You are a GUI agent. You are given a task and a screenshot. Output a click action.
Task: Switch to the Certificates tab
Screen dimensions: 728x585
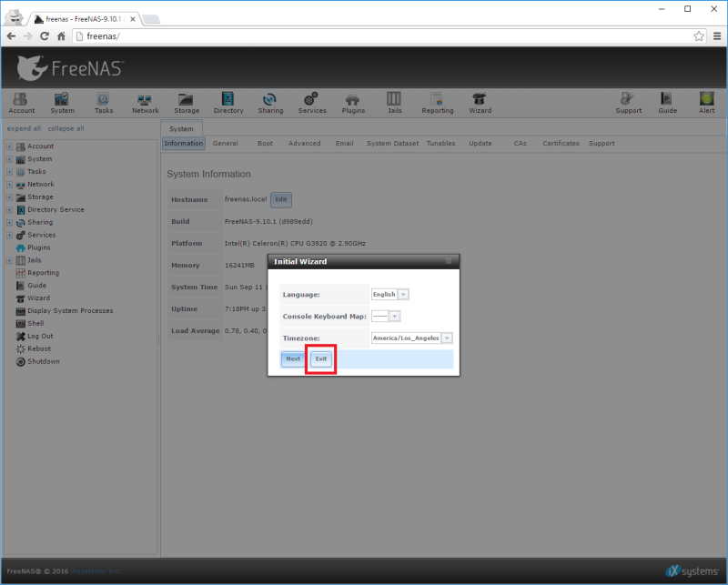coord(561,144)
